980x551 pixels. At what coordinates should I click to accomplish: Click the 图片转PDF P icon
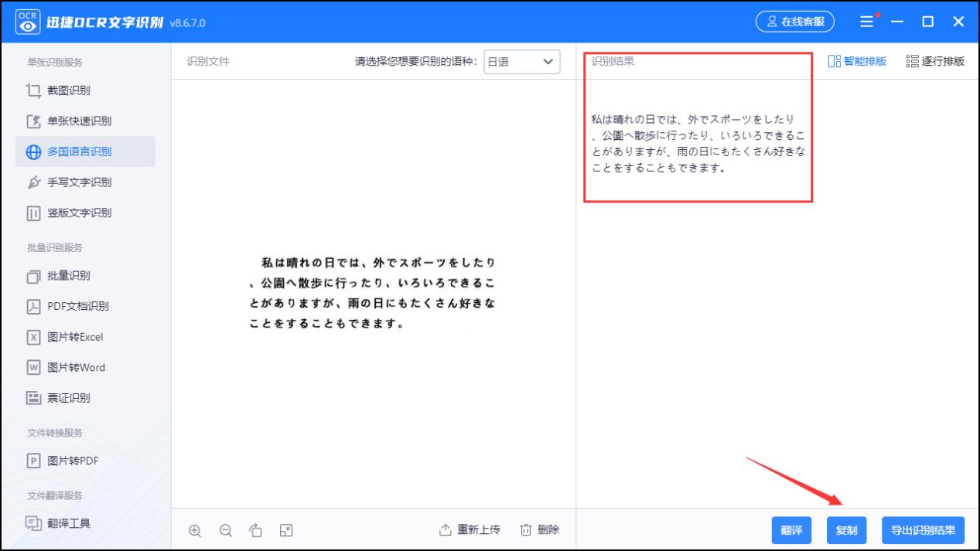(33, 461)
